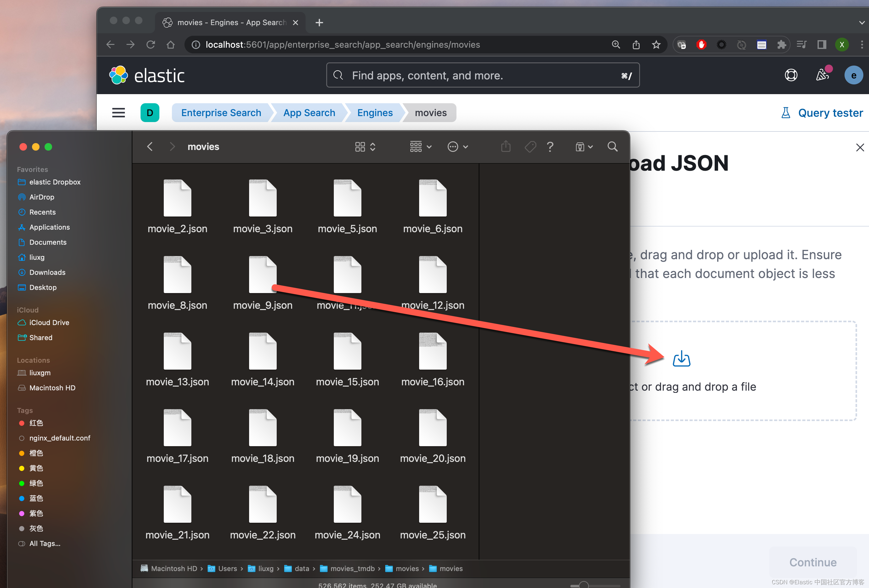Toggle the Chrome side panel icon
869x588 pixels.
pos(822,45)
